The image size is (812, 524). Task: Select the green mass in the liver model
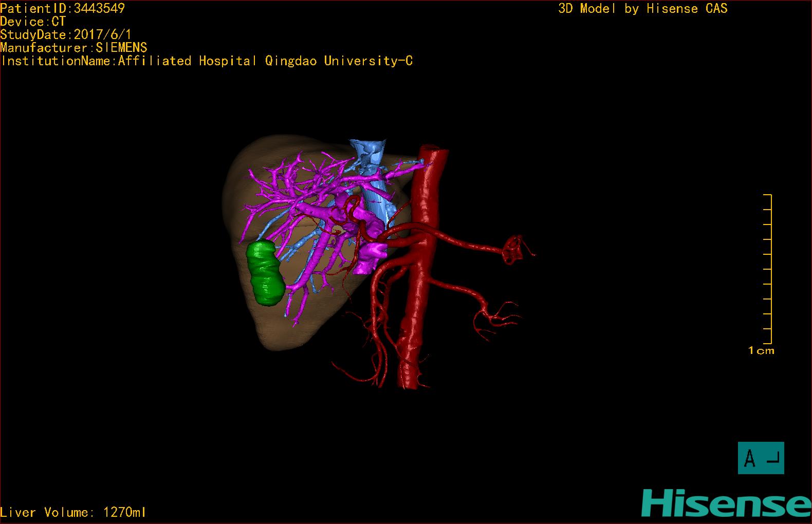click(x=265, y=273)
